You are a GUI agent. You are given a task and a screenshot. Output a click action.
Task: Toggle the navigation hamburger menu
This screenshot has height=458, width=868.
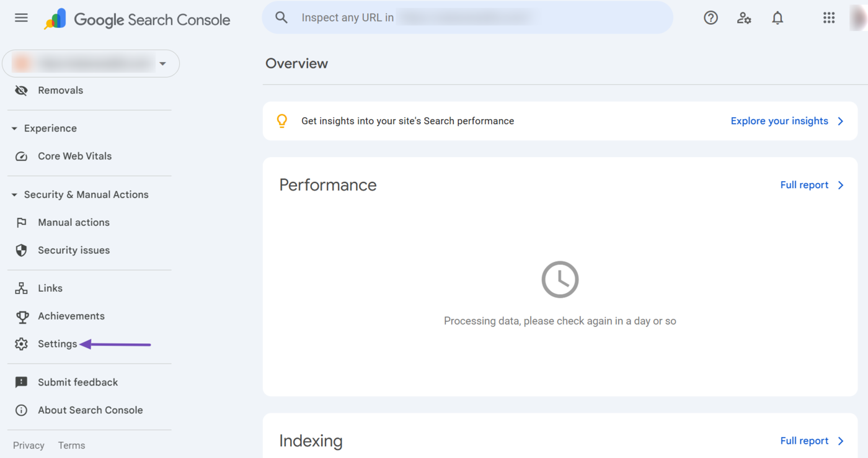(21, 17)
